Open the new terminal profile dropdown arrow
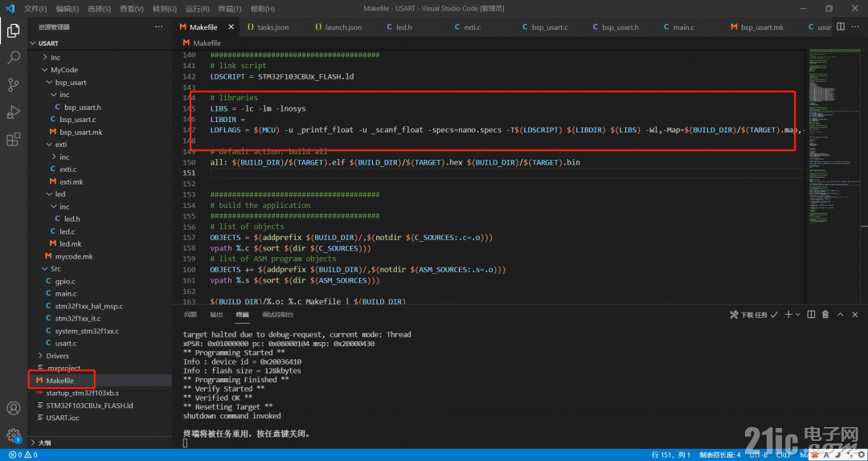Viewport: 868px width, 461px height. tap(798, 314)
